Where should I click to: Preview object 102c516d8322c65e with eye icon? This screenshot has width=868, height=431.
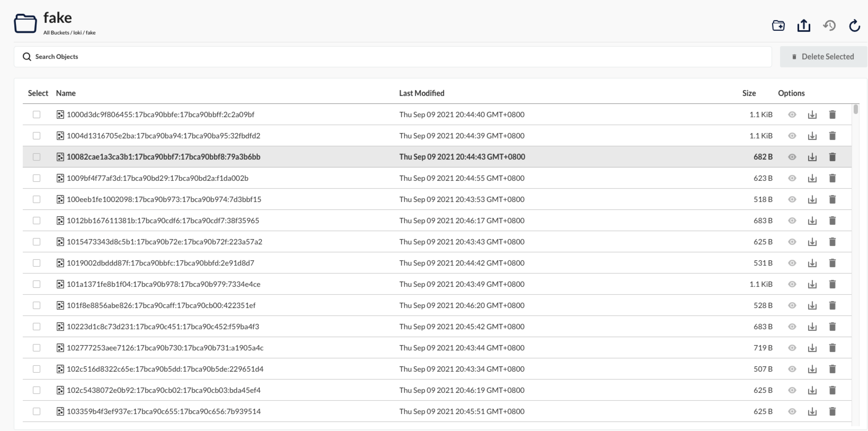792,369
